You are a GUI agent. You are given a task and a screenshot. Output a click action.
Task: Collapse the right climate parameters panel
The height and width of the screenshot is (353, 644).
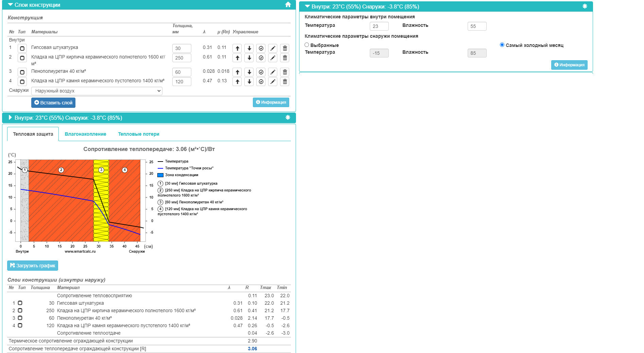(x=308, y=6)
